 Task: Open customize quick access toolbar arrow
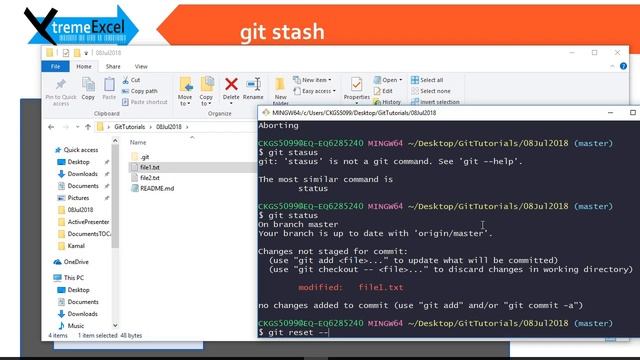click(x=86, y=53)
